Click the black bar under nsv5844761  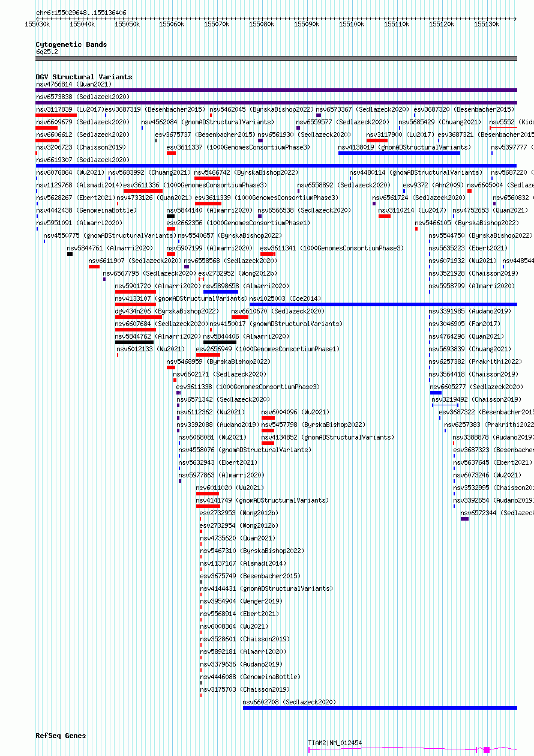click(70, 254)
